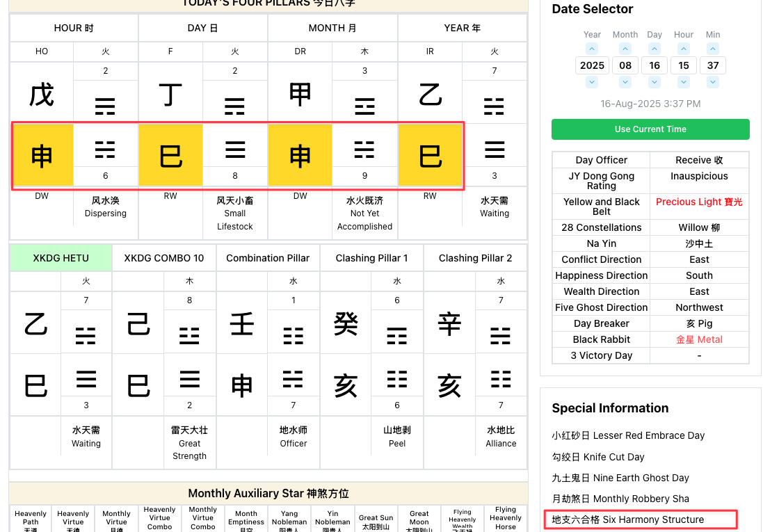The image size is (763, 532).
Task: Click the Year field showing 2025
Action: 592,65
